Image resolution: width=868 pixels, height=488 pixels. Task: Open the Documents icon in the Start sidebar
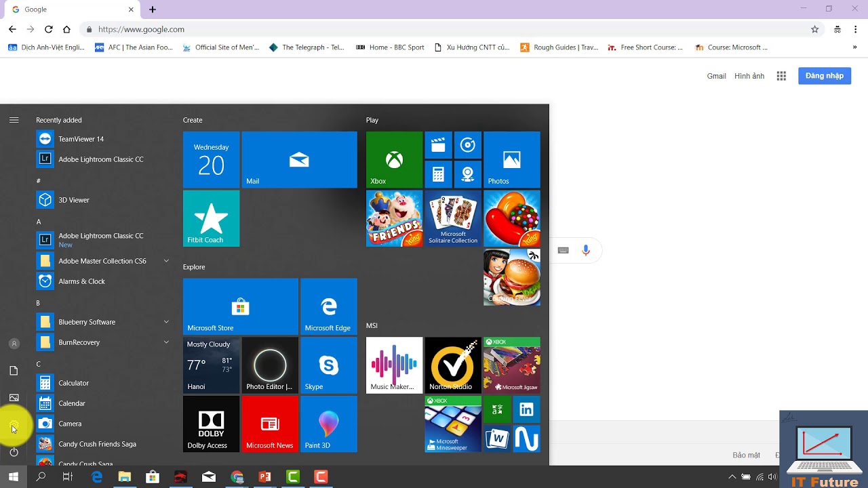click(x=14, y=371)
